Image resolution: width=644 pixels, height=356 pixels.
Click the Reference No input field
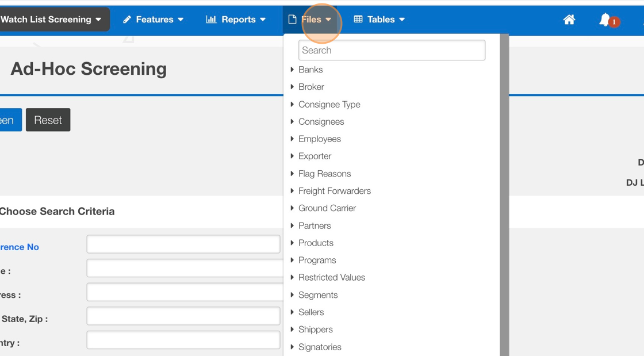pos(183,244)
